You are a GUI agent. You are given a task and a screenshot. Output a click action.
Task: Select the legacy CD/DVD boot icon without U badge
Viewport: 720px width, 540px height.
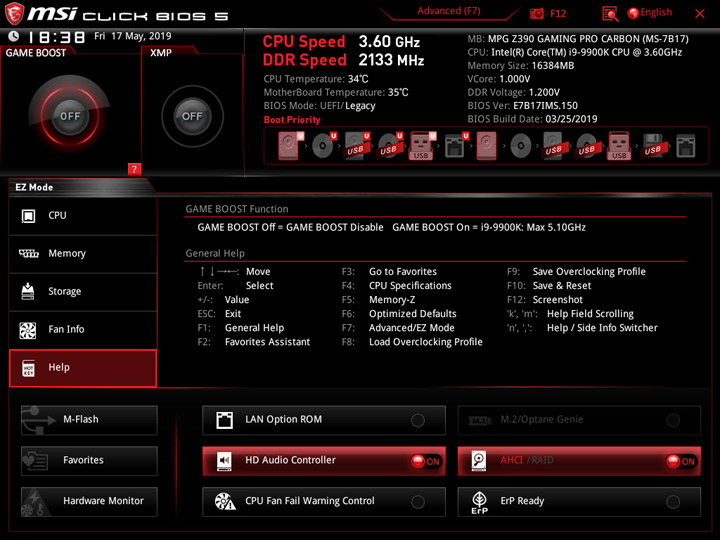click(x=521, y=146)
